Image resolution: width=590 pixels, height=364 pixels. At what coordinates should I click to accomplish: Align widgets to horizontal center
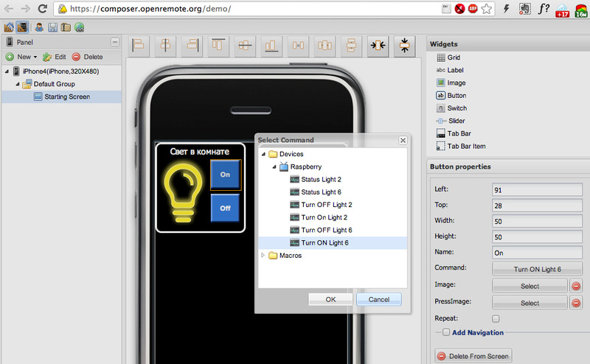point(165,46)
